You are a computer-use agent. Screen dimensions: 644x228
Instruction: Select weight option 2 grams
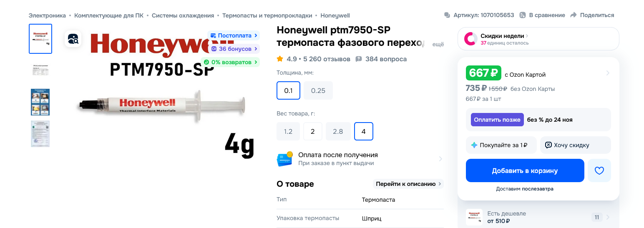tap(313, 131)
